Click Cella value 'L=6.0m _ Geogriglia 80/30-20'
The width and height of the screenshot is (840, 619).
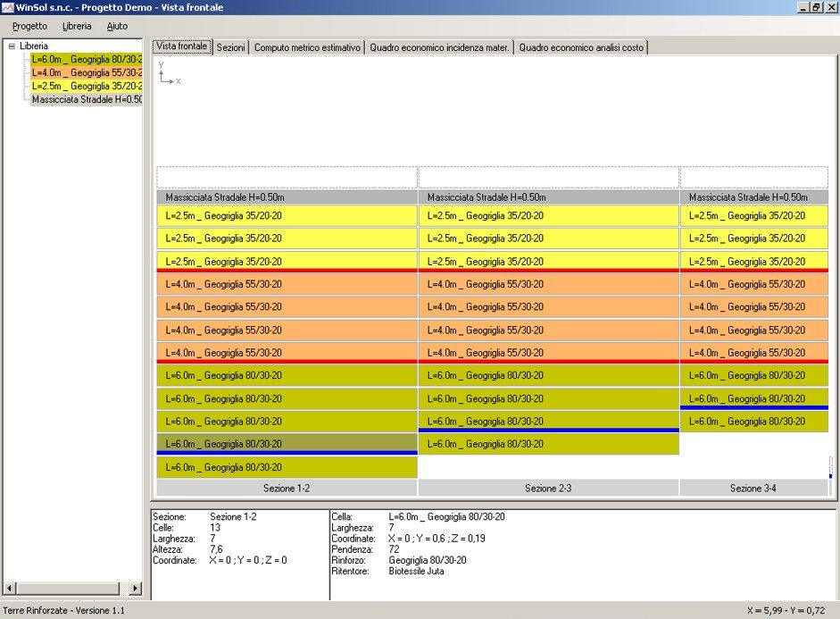(447, 516)
